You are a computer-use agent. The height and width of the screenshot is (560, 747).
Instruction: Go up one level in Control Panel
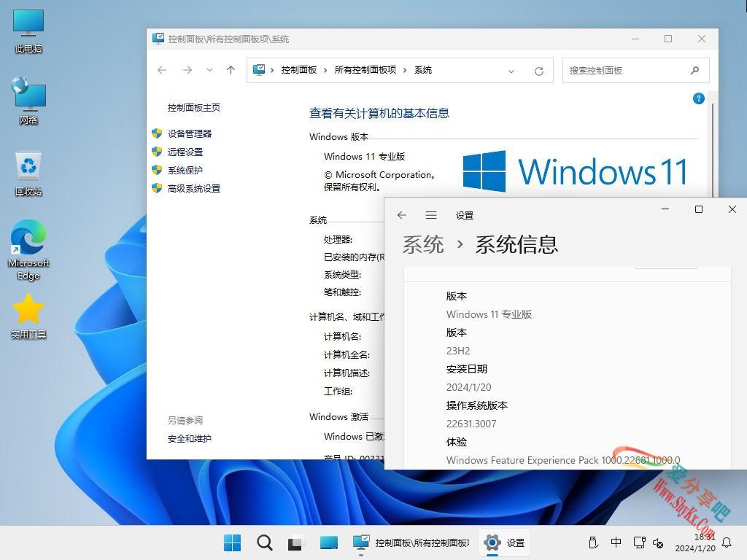pos(231,71)
